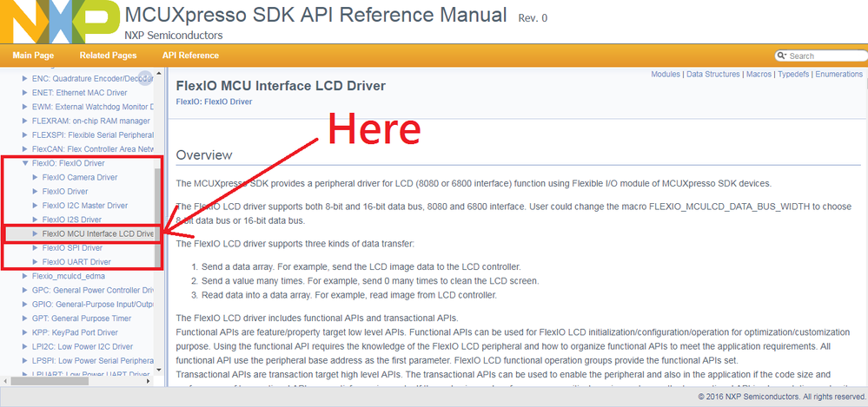Expand the FlexCAN: Flex Controller Area Network arrow
868x407 pixels.
25,148
